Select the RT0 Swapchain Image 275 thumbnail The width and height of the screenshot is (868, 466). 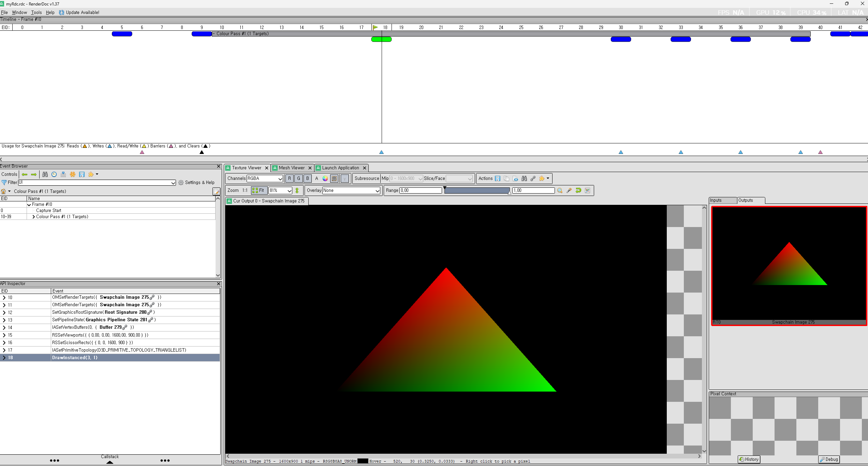point(789,266)
